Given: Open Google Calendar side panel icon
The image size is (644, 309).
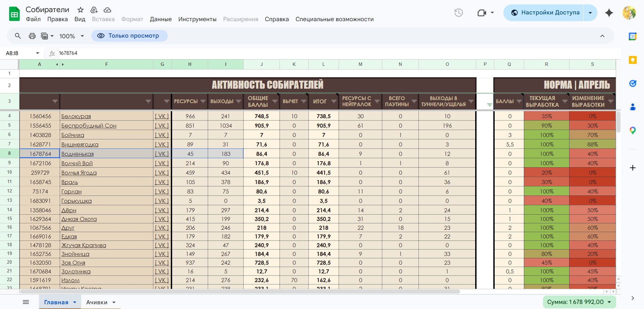Looking at the screenshot, I should (x=633, y=37).
